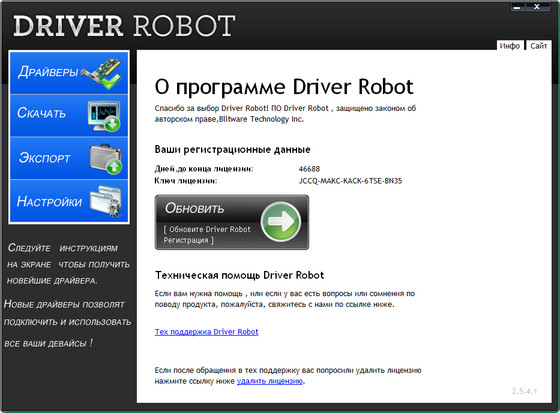Click the briefcase icon beside Экспорт

click(x=106, y=159)
